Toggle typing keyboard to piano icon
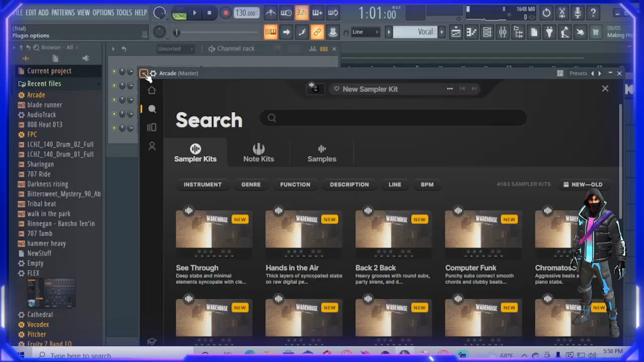Screen dimensions: 644x362 271,32
